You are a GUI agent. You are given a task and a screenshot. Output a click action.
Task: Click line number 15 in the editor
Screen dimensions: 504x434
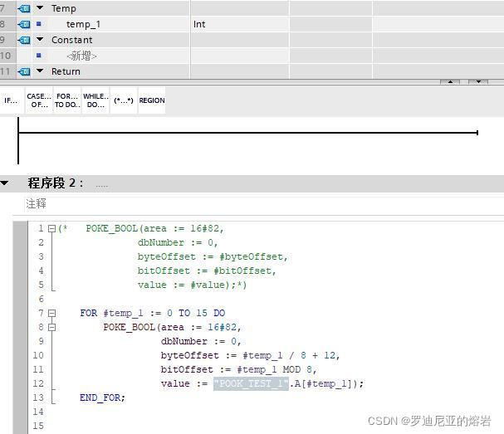(38, 426)
